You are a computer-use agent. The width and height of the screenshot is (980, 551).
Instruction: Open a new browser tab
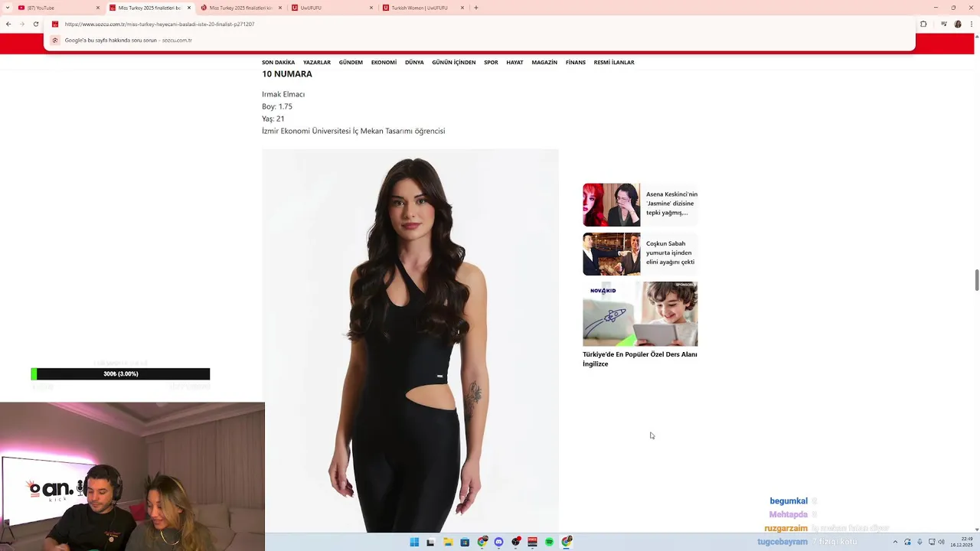point(476,8)
